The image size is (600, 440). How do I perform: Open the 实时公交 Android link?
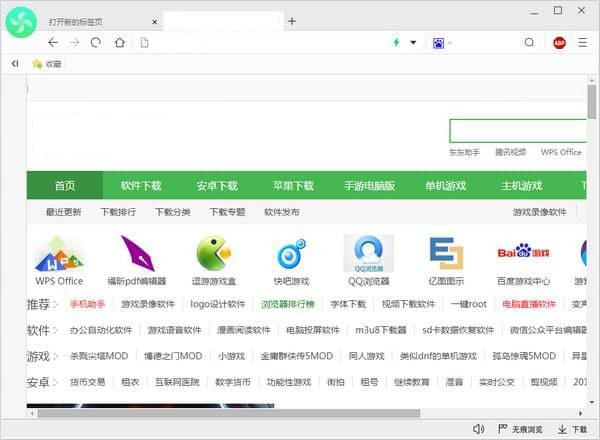(x=497, y=382)
